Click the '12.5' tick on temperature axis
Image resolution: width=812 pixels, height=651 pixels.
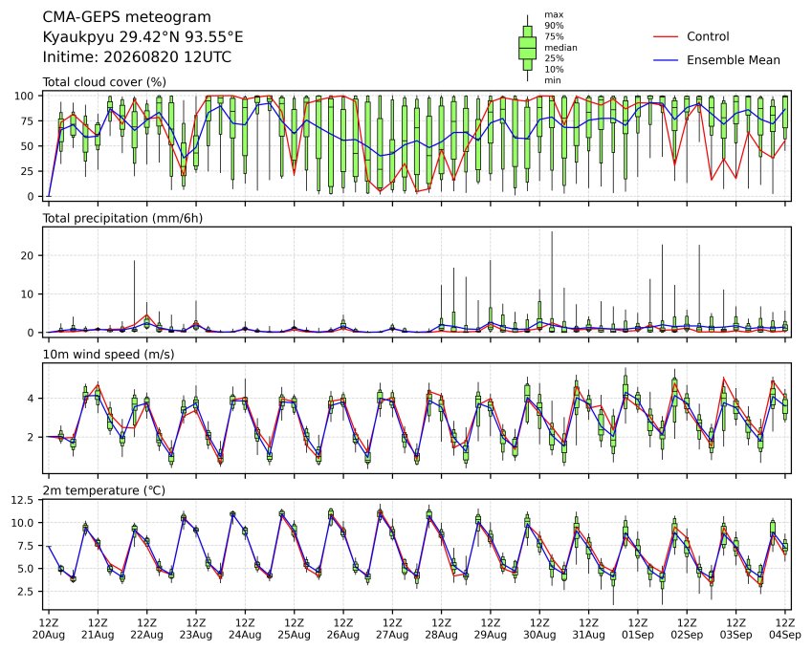pos(22,500)
